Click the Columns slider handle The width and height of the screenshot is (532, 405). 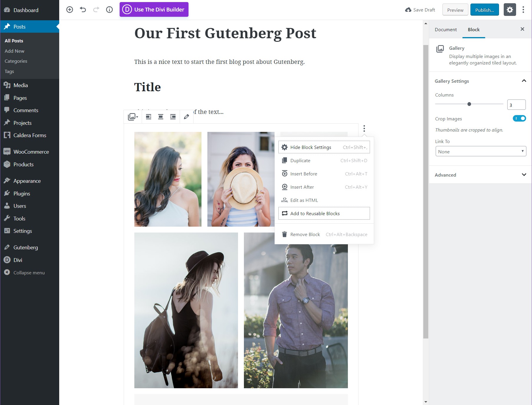(469, 104)
